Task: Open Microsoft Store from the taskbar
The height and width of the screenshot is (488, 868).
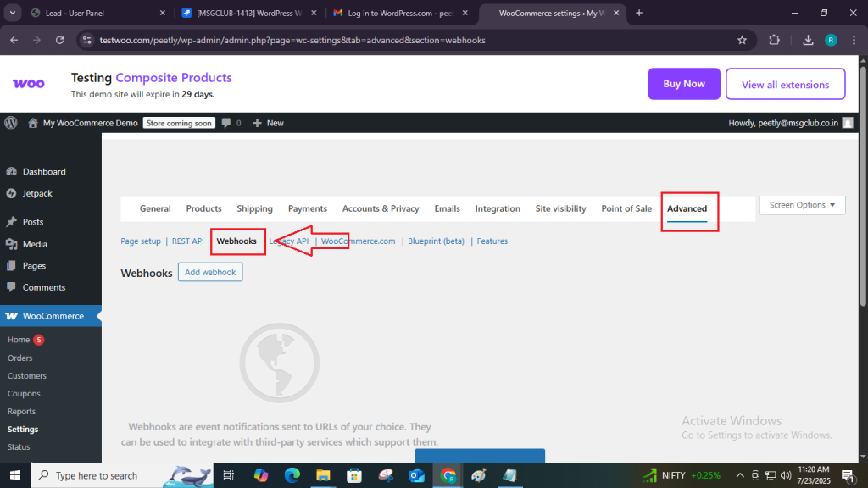Action: coord(354,475)
